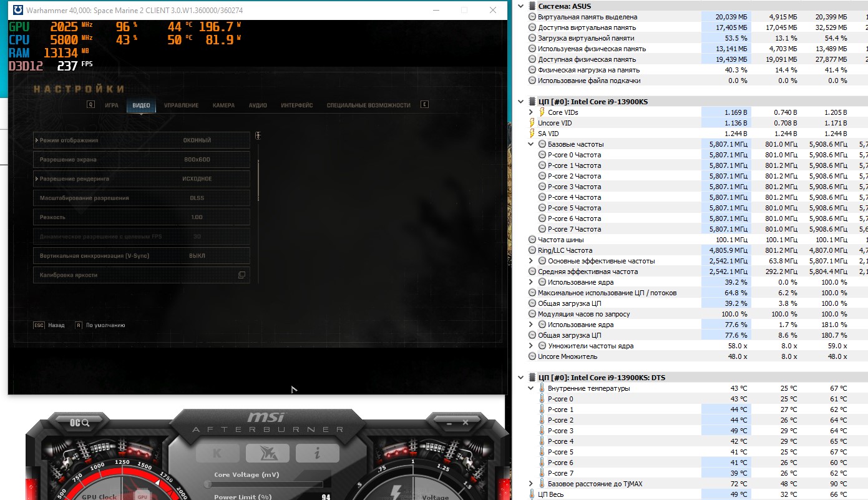Open the OC Scanner in MSI Afterburner

tap(79, 423)
